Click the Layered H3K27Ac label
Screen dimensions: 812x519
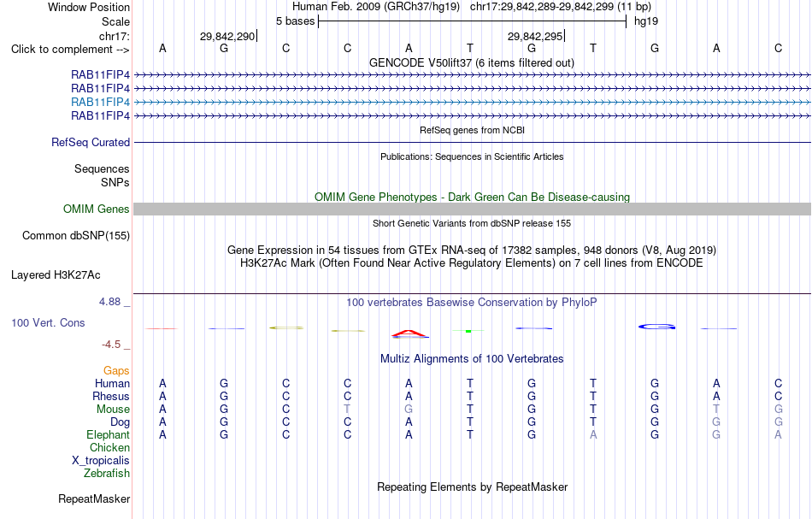click(x=56, y=275)
